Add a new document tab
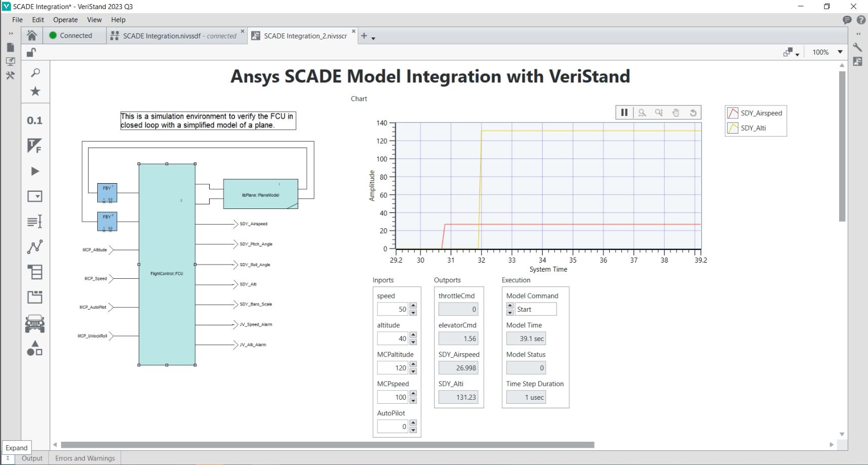 pos(364,35)
